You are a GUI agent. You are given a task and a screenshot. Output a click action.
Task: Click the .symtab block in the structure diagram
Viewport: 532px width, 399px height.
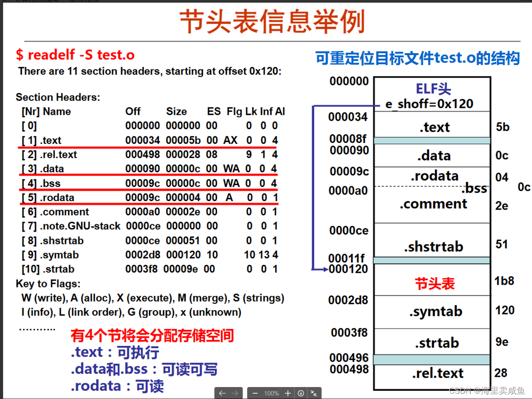432,312
